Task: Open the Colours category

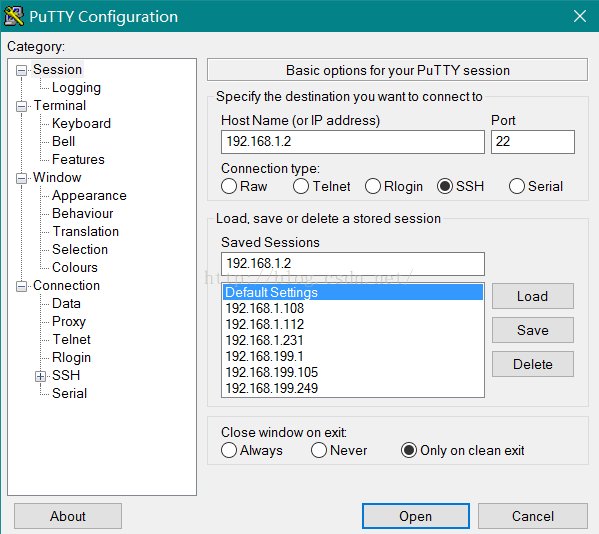Action: tap(75, 267)
